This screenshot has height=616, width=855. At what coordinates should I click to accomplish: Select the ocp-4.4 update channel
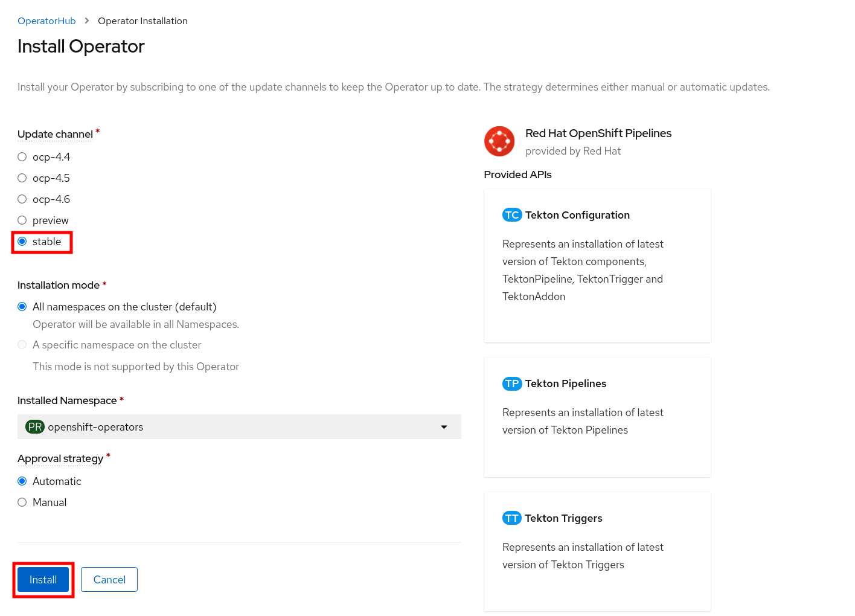click(22, 157)
